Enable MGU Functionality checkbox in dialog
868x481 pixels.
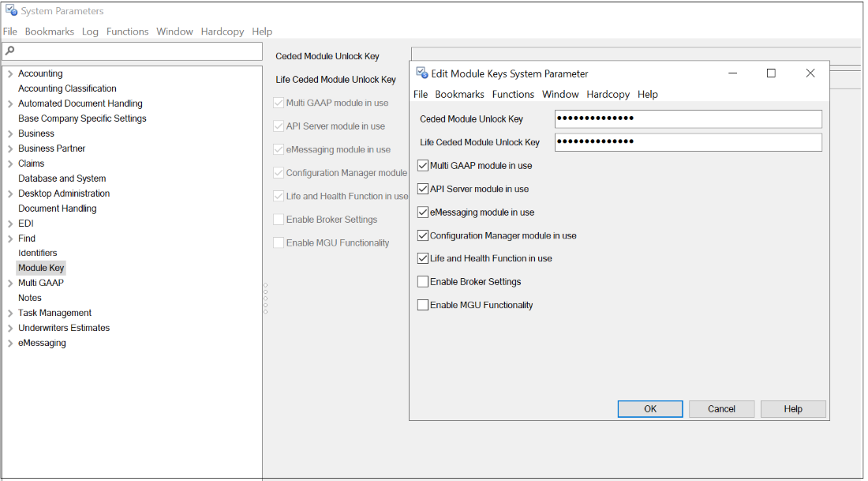[423, 305]
